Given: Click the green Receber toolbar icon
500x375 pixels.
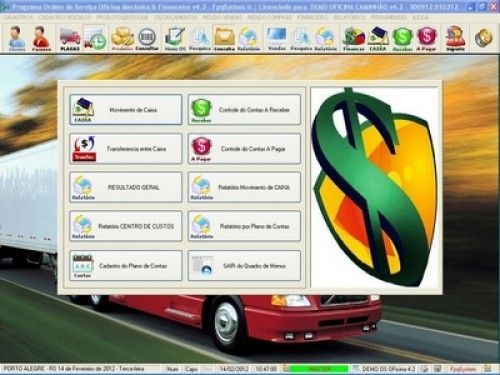Looking at the screenshot, I should click(x=402, y=38).
